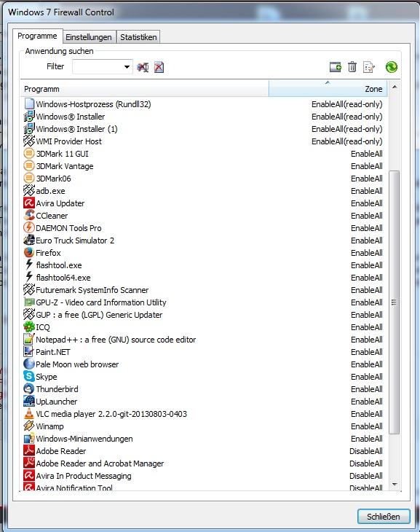420x532 pixels.
Task: Sort by the Zone column header
Action: click(x=328, y=89)
